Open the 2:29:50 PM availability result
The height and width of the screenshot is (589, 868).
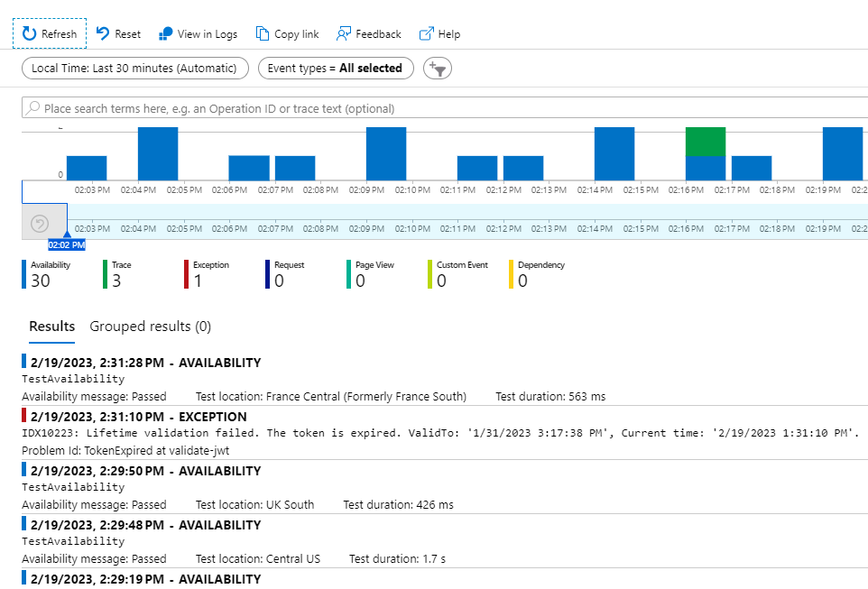tap(445, 487)
